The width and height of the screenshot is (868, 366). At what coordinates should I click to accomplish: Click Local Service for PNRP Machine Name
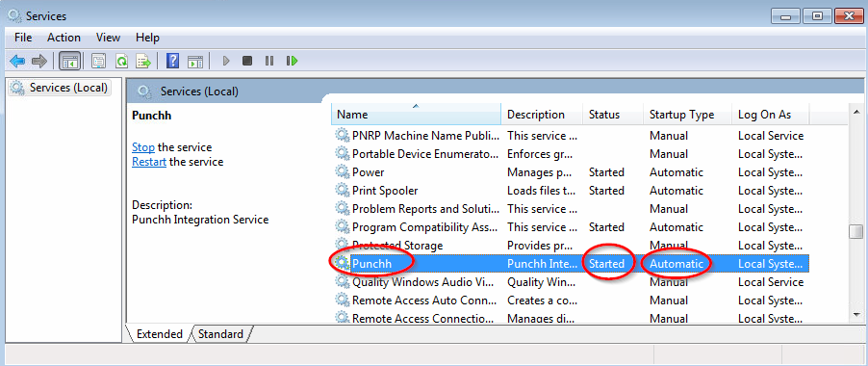click(x=771, y=136)
